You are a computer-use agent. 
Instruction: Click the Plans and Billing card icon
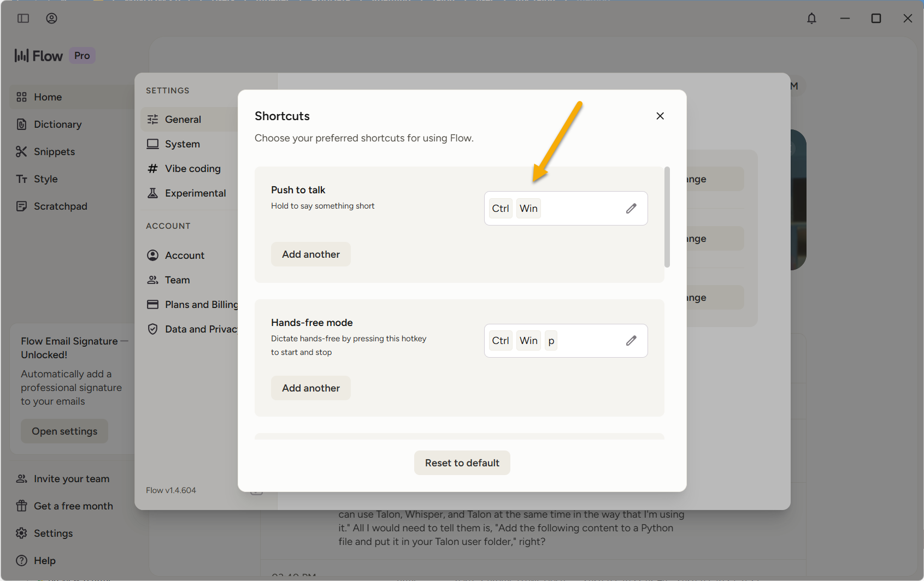[153, 305]
